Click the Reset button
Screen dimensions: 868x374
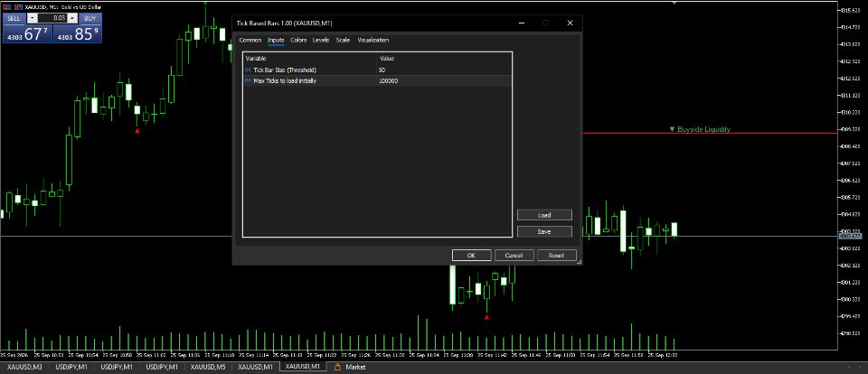(556, 256)
